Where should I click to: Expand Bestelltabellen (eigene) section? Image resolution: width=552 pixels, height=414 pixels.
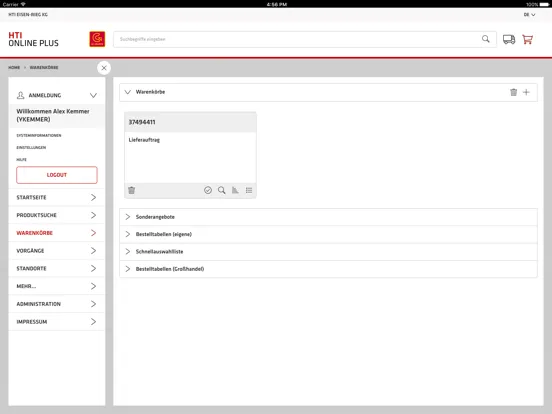pos(328,234)
